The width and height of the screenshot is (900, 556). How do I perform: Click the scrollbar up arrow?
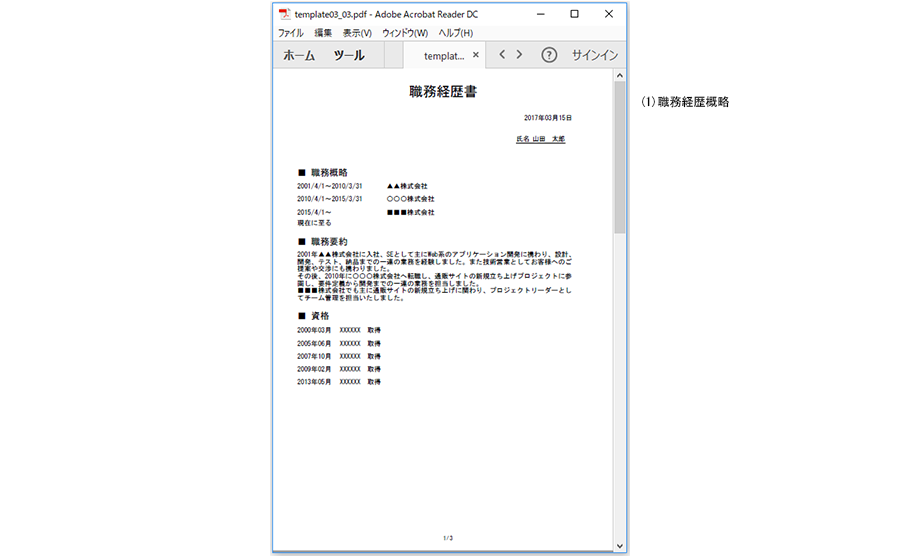click(619, 75)
